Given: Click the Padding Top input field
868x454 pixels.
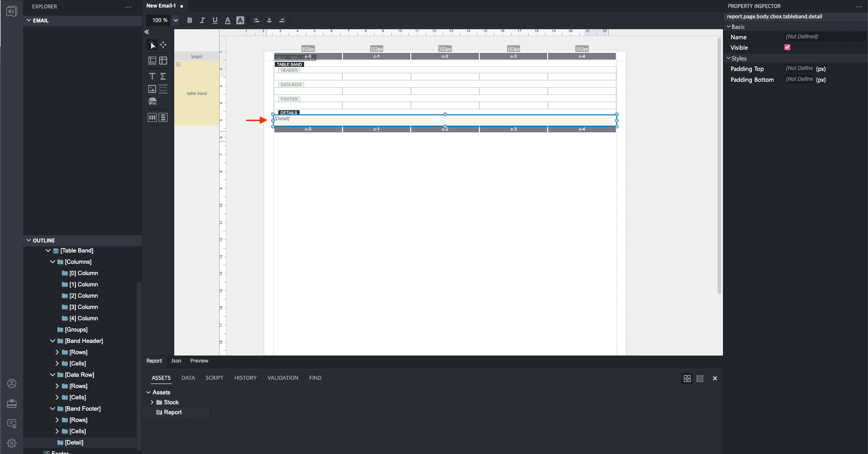Looking at the screenshot, I should (799, 69).
